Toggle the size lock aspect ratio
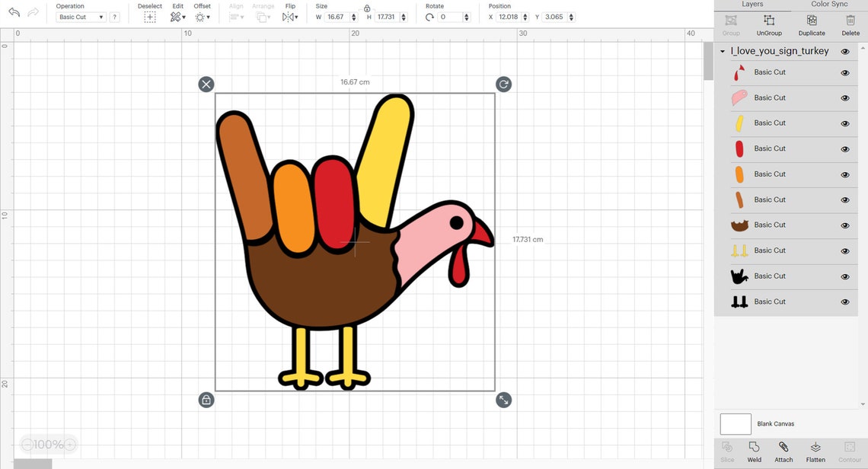Image resolution: width=868 pixels, height=469 pixels. coord(367,9)
